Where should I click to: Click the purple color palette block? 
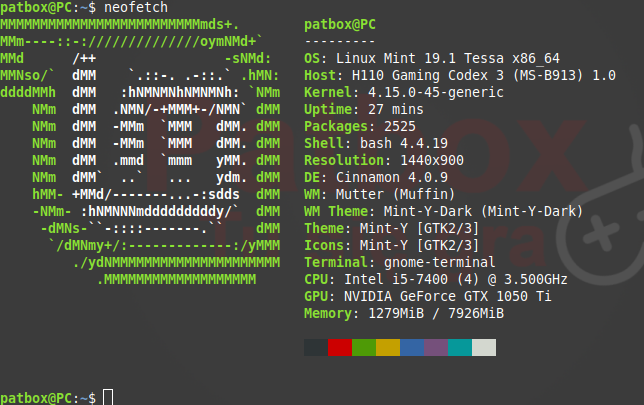click(x=435, y=347)
